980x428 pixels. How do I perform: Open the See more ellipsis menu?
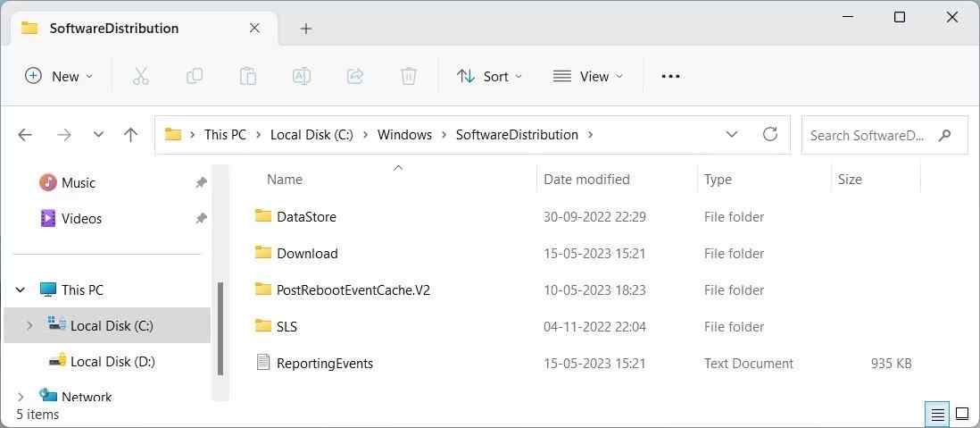tap(670, 76)
